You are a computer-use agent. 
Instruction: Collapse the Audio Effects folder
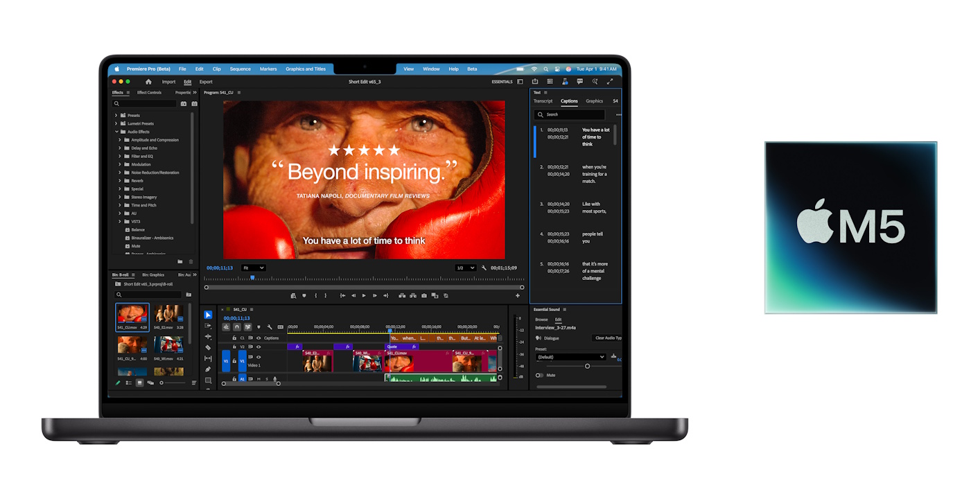pos(116,132)
